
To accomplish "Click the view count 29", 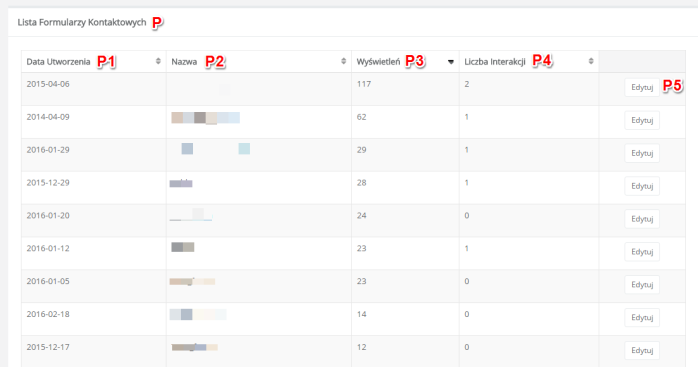I will (x=361, y=150).
